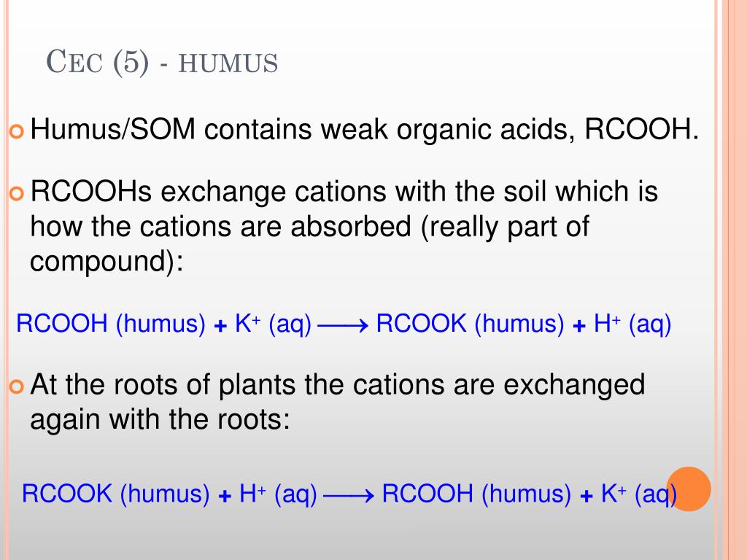Click the word 'absorbed' in the second bullet
This screenshot has width=747, height=560.
click(x=351, y=226)
